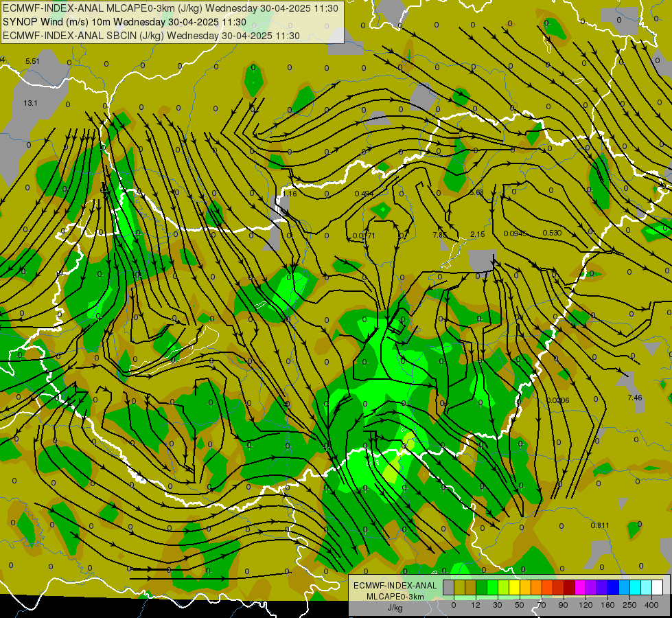Click the 7.46 data value

pos(635,398)
